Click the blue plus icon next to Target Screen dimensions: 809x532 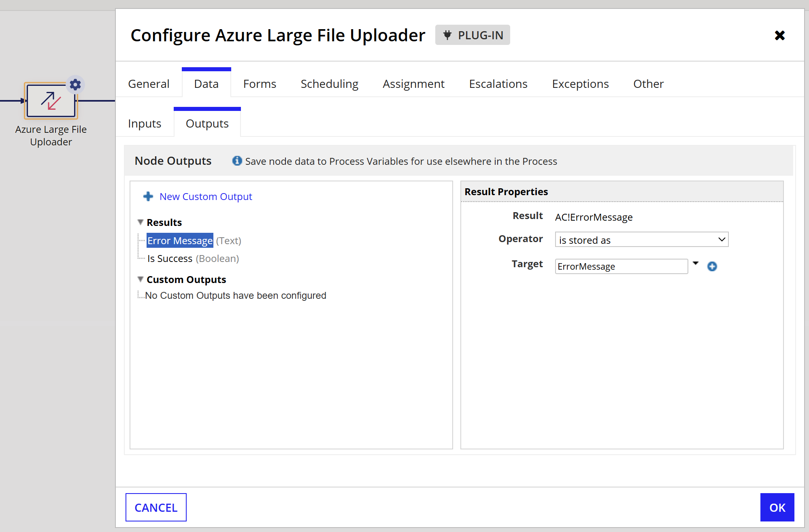point(712,266)
